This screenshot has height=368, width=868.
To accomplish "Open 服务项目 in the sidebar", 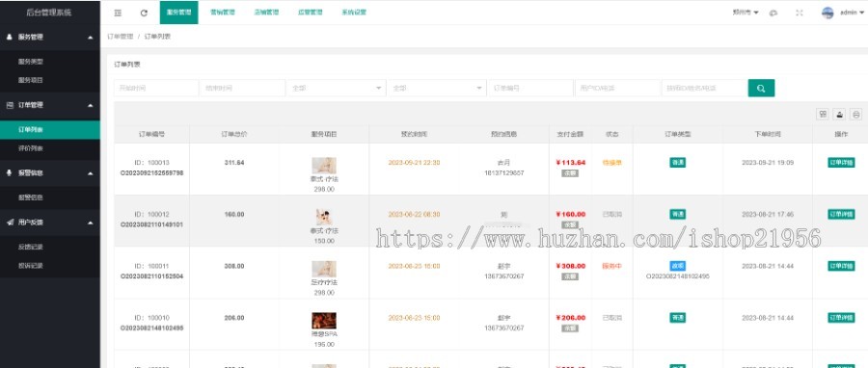I will pyautogui.click(x=31, y=80).
